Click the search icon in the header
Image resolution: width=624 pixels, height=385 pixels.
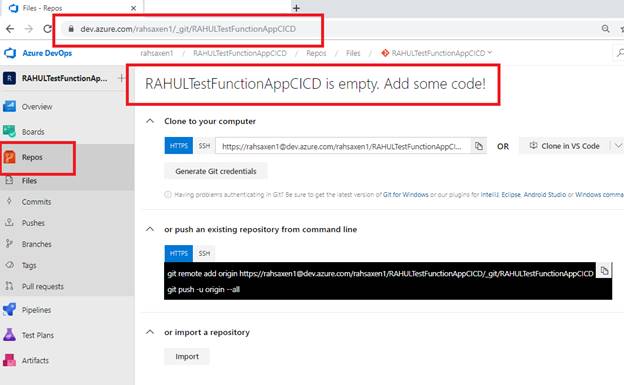point(620,53)
